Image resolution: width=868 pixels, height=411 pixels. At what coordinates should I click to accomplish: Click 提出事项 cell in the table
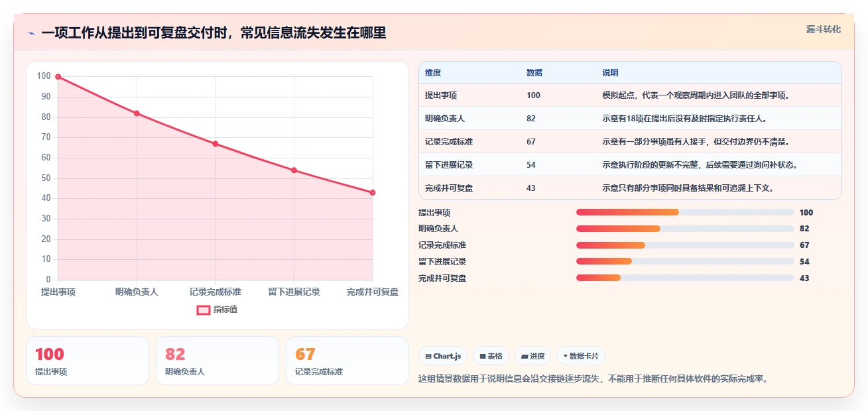441,95
